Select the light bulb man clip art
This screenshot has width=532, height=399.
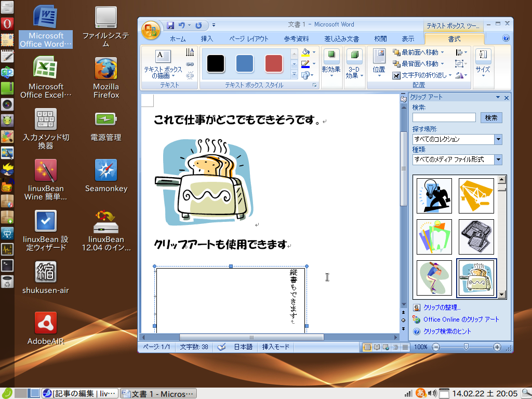[x=434, y=196]
